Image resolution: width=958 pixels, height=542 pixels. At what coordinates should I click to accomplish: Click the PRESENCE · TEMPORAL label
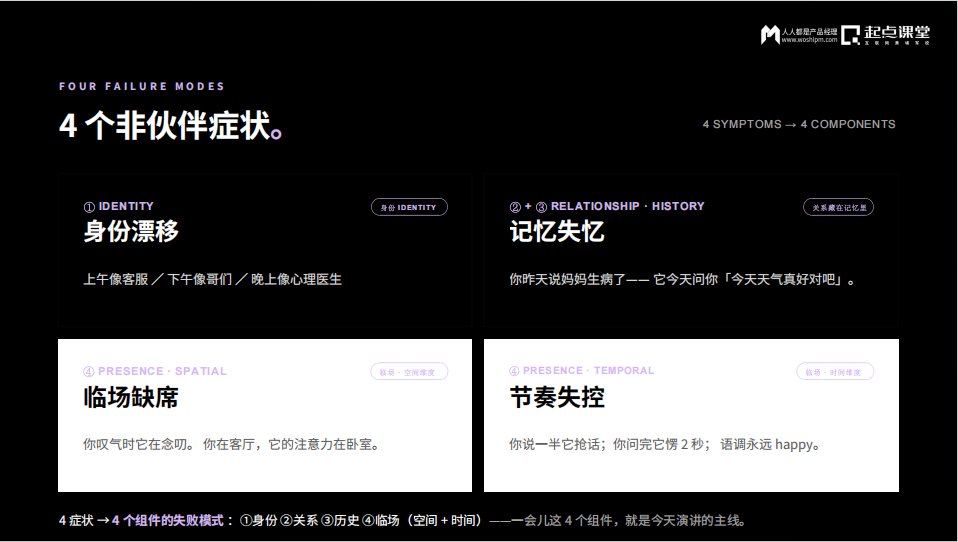[588, 370]
